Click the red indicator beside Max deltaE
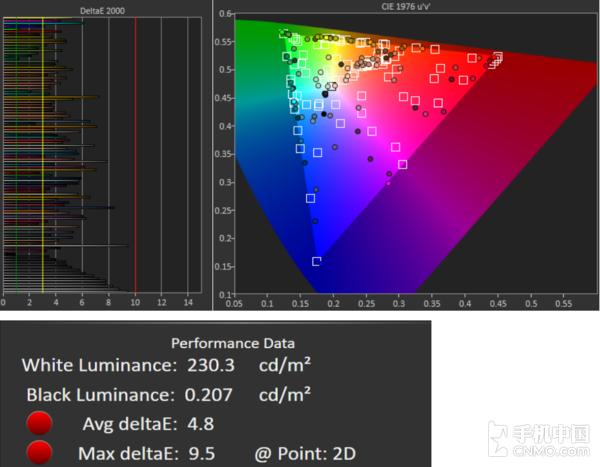The width and height of the screenshot is (600, 467). [42, 453]
